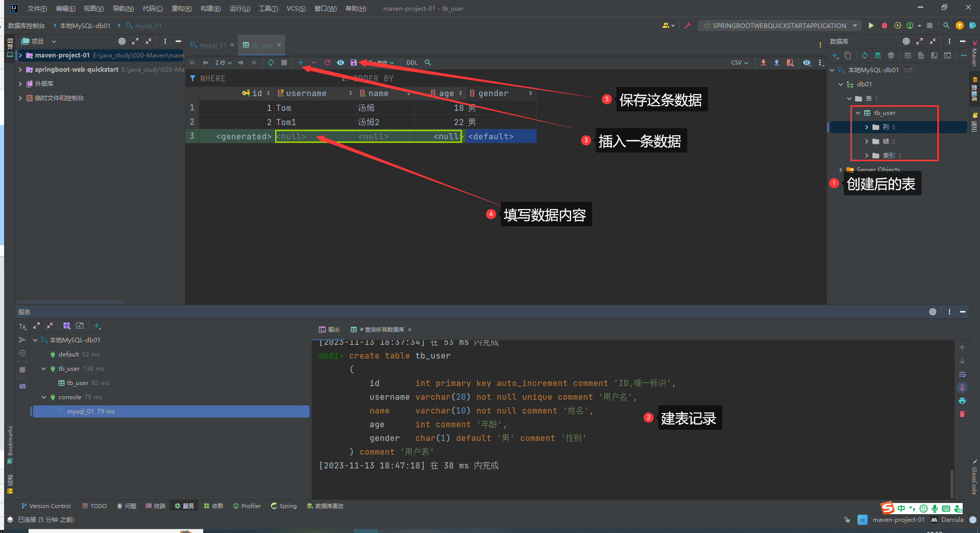Switch to the 输出 output tab

click(329, 330)
